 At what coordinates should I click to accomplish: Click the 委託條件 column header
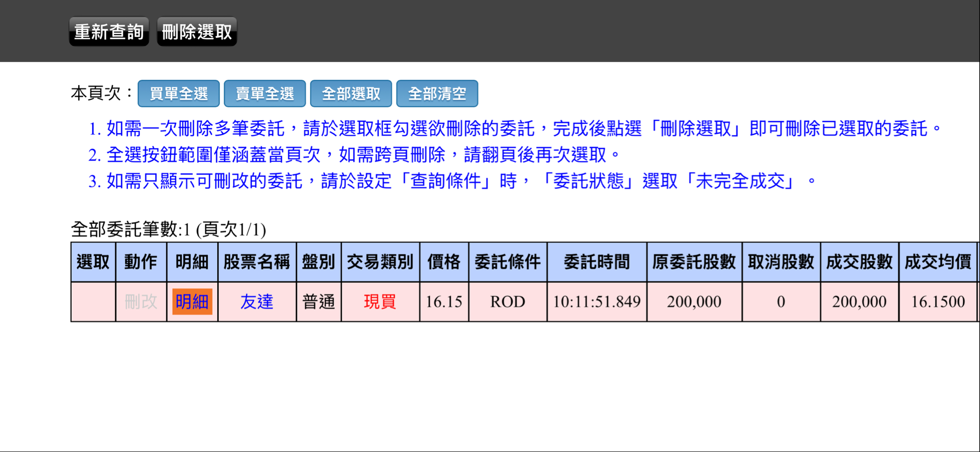[507, 262]
